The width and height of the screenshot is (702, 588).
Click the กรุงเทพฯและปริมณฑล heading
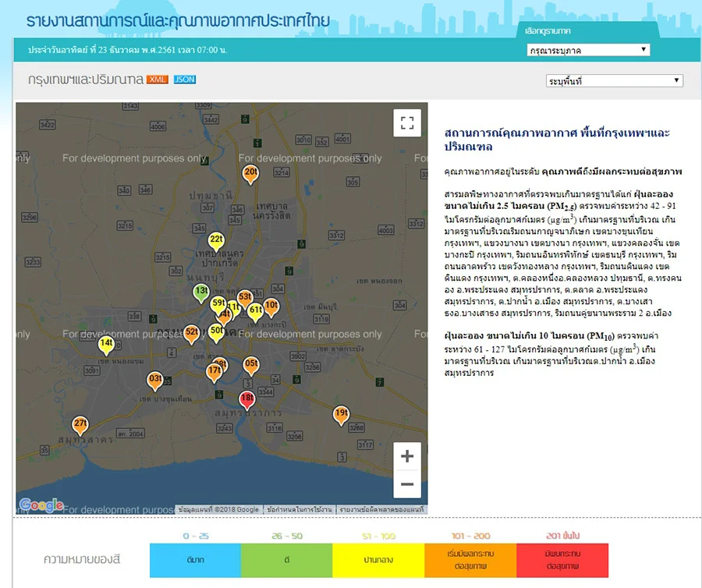tap(86, 80)
